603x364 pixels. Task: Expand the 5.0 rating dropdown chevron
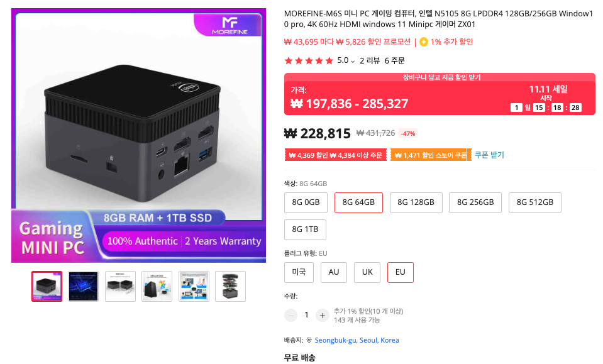point(353,61)
